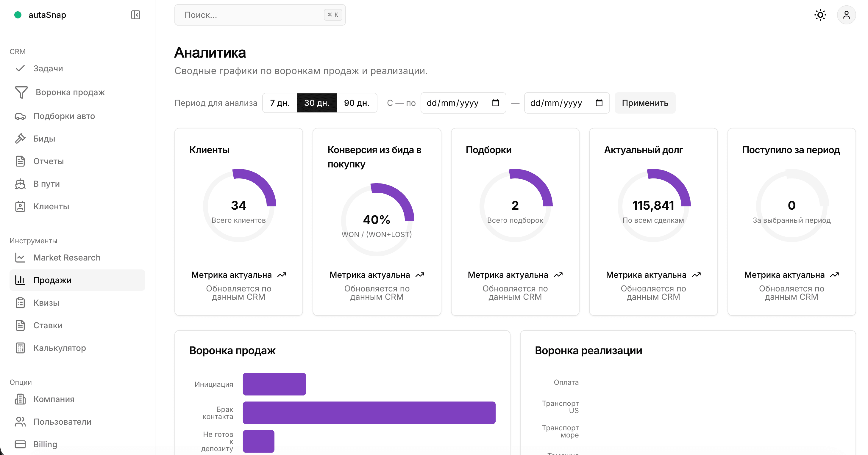Click the gavel icon next to Биды
Viewport: 868px width, 455px height.
20,139
